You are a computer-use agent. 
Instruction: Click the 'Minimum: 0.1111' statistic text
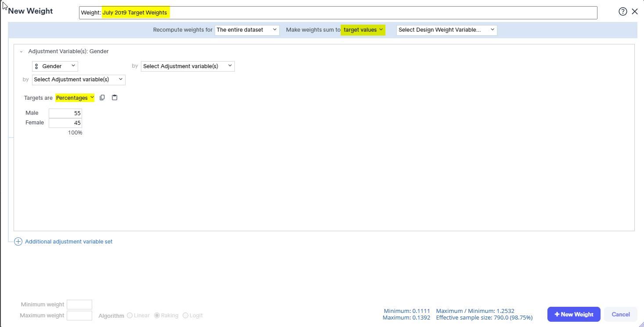(407, 311)
